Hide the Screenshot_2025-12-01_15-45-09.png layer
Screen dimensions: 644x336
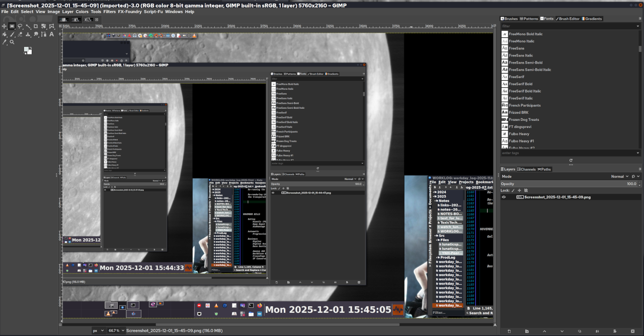tap(504, 197)
